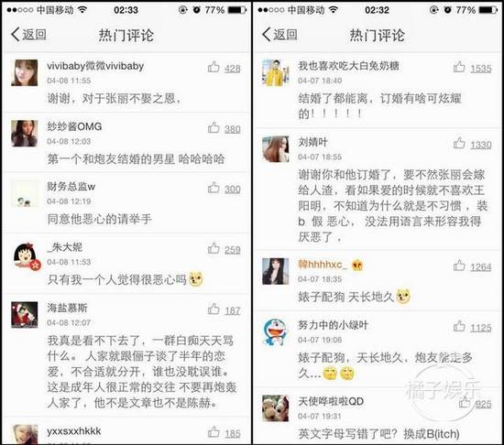Tap thumbs-up icon for _朱大妮's comment
Image resolution: width=504 pixels, height=445 pixels.
(214, 248)
